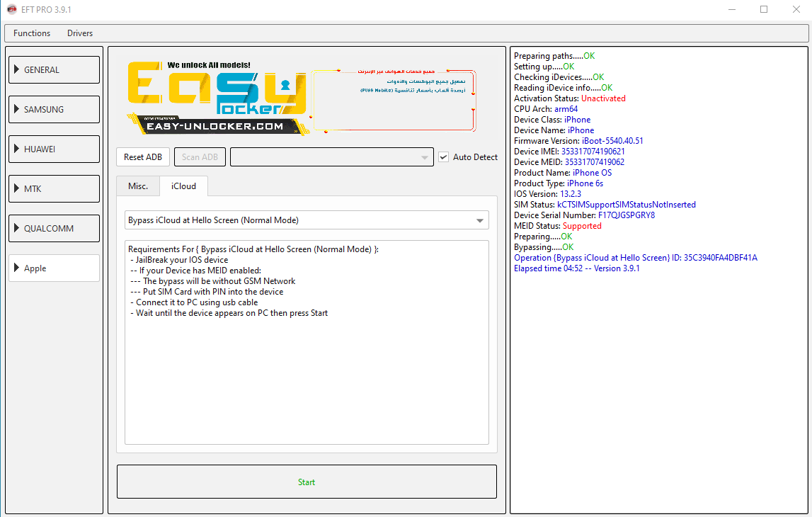The height and width of the screenshot is (517, 812).
Task: Click the 'JailBreak your IOS device' requirement line
Action: 179,260
